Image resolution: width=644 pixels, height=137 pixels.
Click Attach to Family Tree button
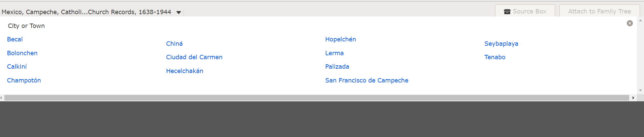(x=599, y=11)
